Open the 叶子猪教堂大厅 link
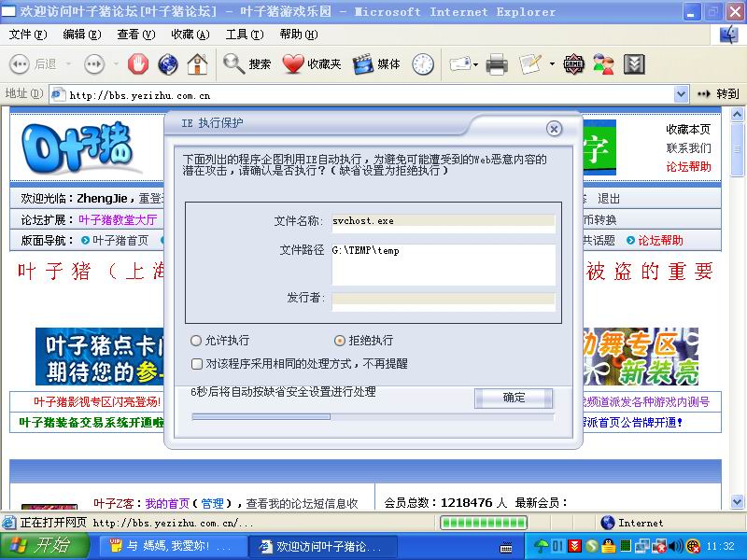Image resolution: width=747 pixels, height=560 pixels. (x=118, y=219)
